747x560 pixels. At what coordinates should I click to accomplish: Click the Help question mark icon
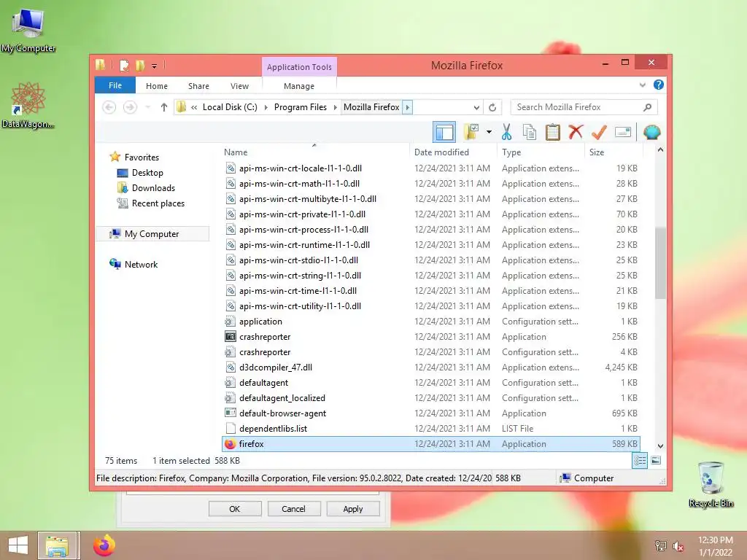659,85
